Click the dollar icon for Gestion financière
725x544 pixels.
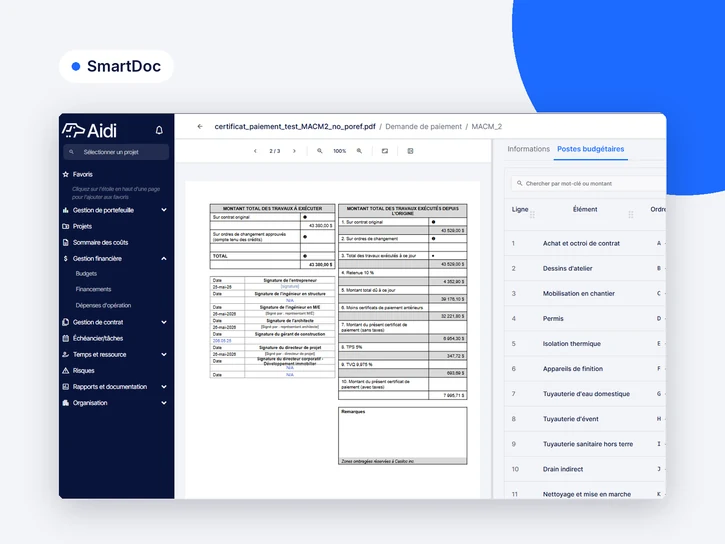66,259
